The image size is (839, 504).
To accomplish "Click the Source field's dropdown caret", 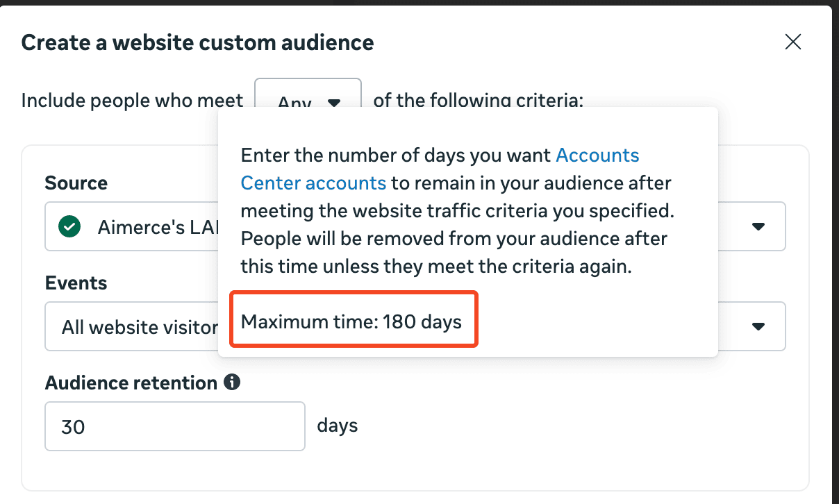I will pyautogui.click(x=758, y=226).
